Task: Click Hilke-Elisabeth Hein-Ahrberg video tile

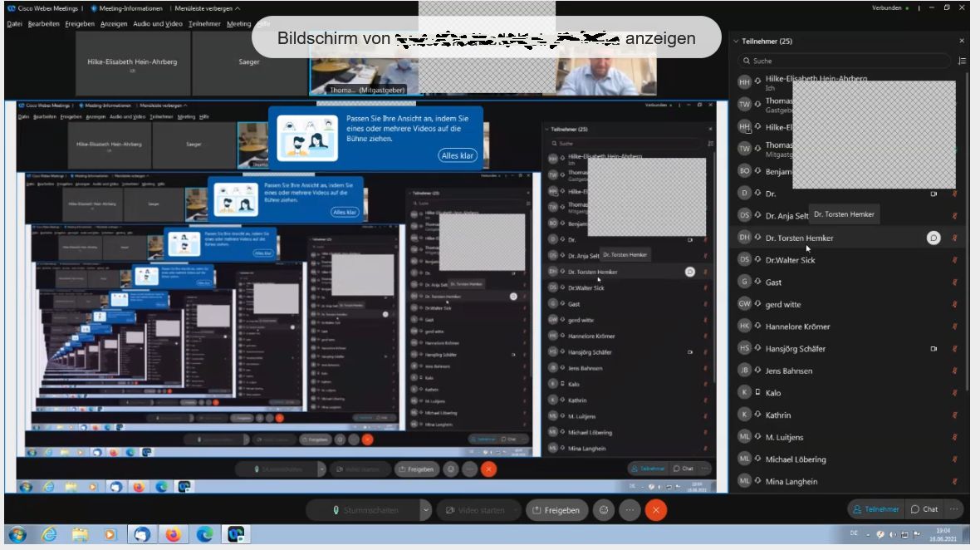Action: [133, 63]
